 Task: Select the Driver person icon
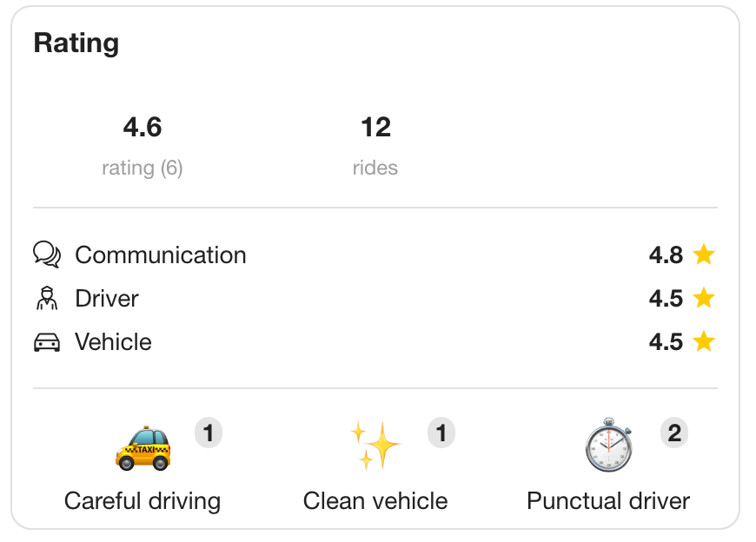[x=48, y=299]
